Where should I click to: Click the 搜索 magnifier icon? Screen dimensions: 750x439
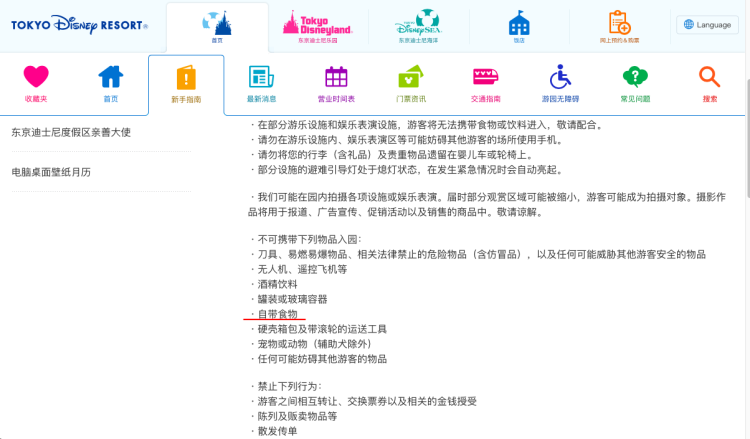pyautogui.click(x=710, y=83)
